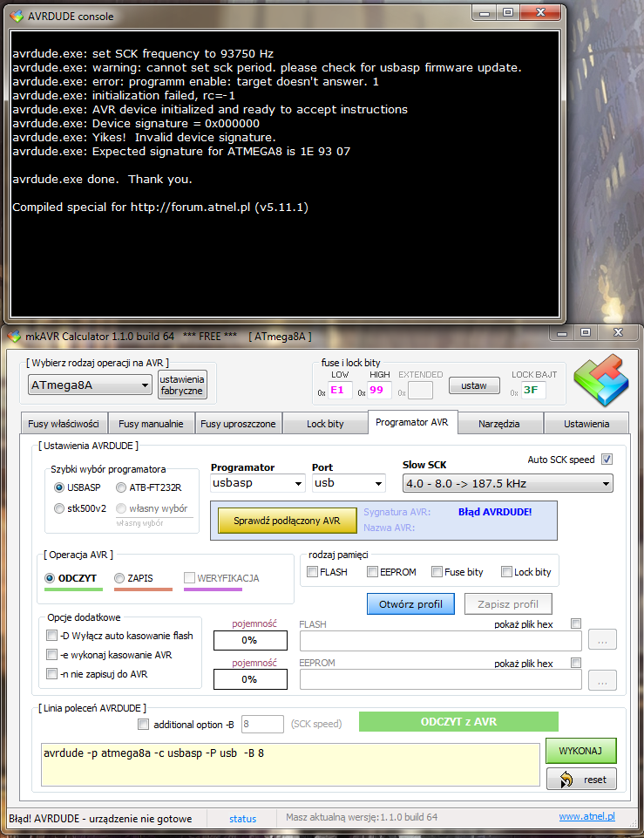The image size is (644, 838).
Task: Select ATB-FT232R programmer radio button
Action: tap(121, 487)
